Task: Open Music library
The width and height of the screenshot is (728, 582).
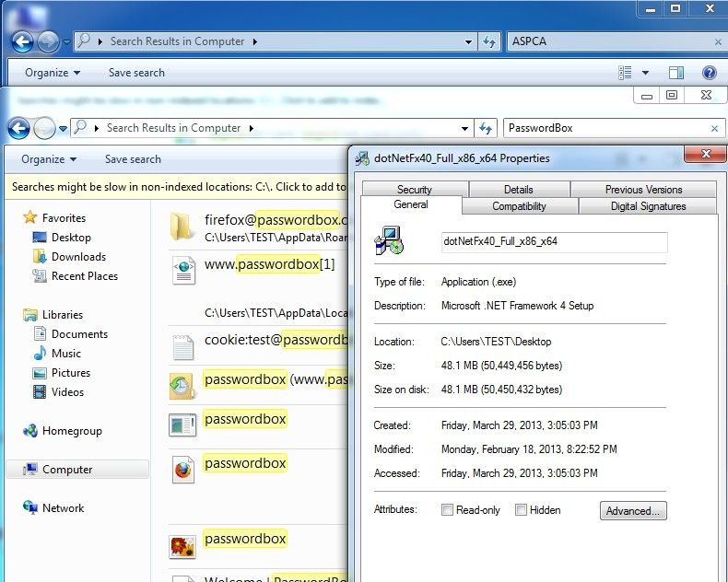Action: point(56,354)
